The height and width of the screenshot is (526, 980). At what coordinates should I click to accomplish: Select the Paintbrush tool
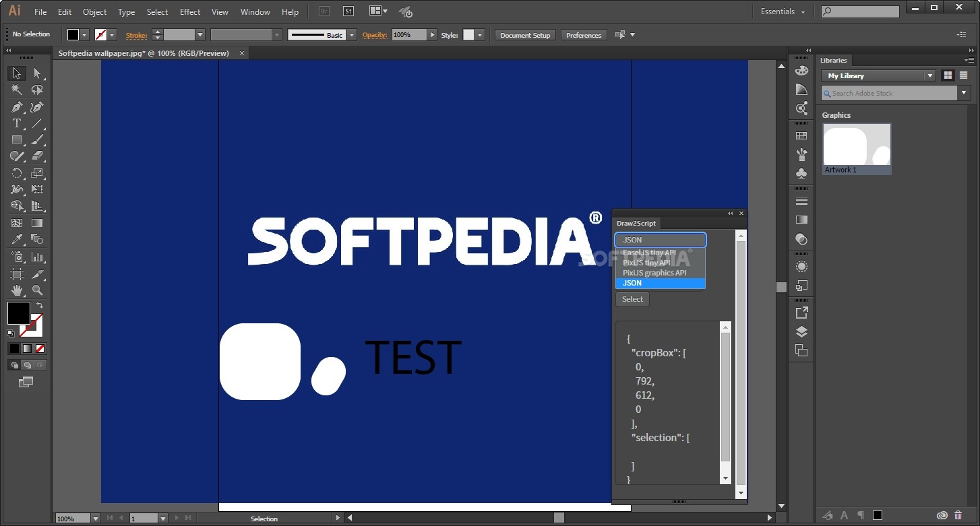(37, 140)
